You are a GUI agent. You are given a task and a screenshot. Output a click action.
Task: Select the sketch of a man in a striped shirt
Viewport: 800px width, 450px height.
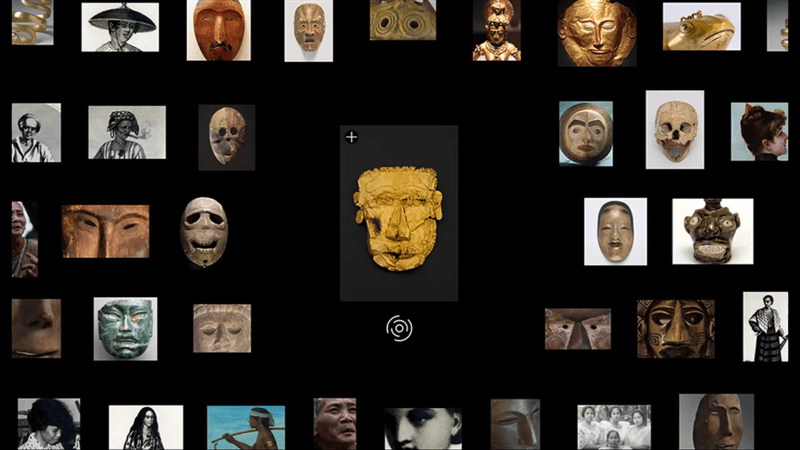tap(36, 133)
